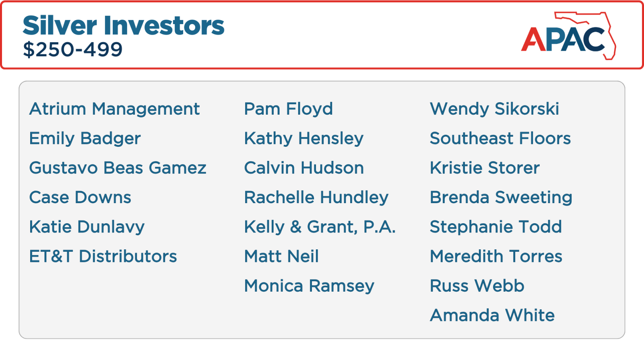The height and width of the screenshot is (362, 644).
Task: Select the Silver Investors heading
Action: point(124,25)
